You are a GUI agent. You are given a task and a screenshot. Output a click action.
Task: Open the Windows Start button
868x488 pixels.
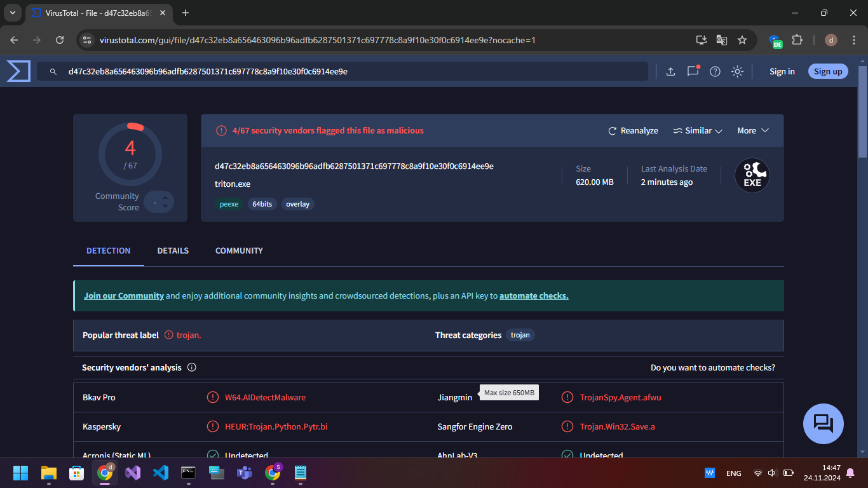[20, 473]
